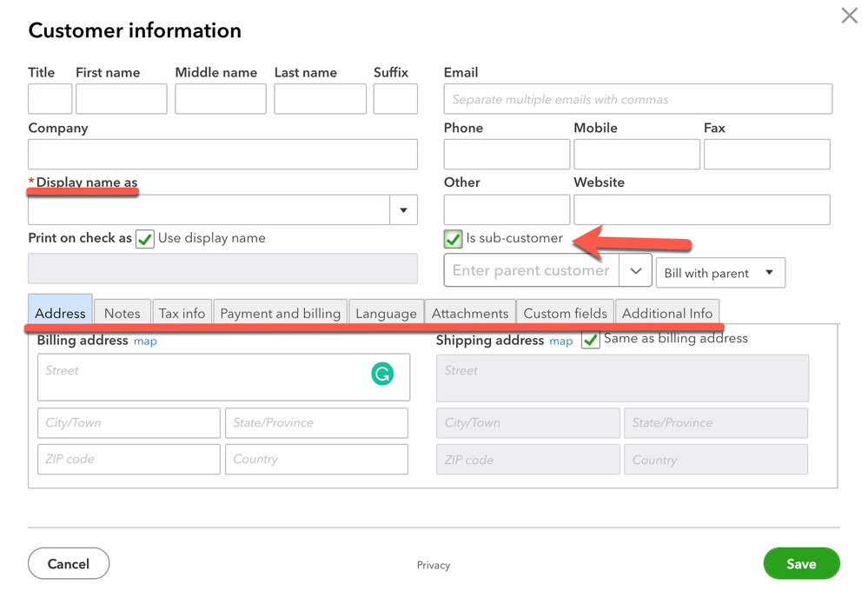Image resolution: width=868 pixels, height=604 pixels.
Task: Expand the parent customer dropdown chevron
Action: (635, 271)
